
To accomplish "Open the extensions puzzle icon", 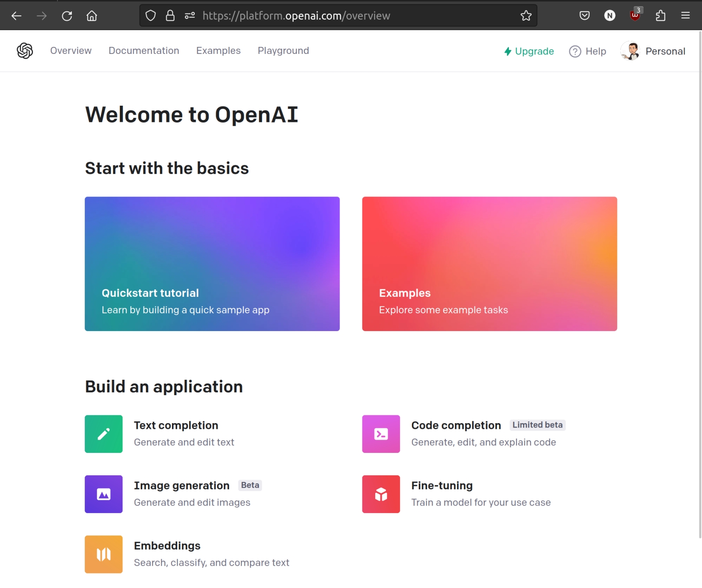I will click(660, 16).
